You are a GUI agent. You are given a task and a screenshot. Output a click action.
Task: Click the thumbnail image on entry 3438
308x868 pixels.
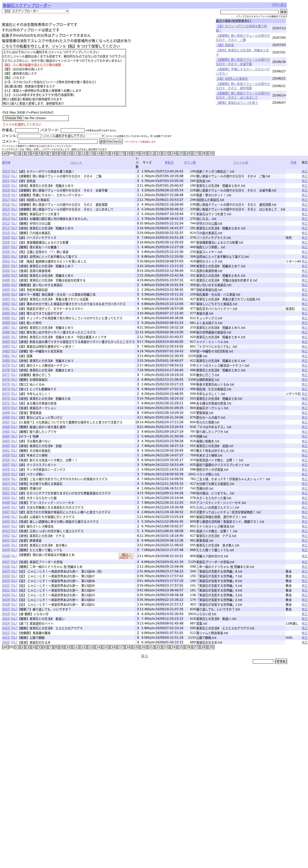click(126, 556)
